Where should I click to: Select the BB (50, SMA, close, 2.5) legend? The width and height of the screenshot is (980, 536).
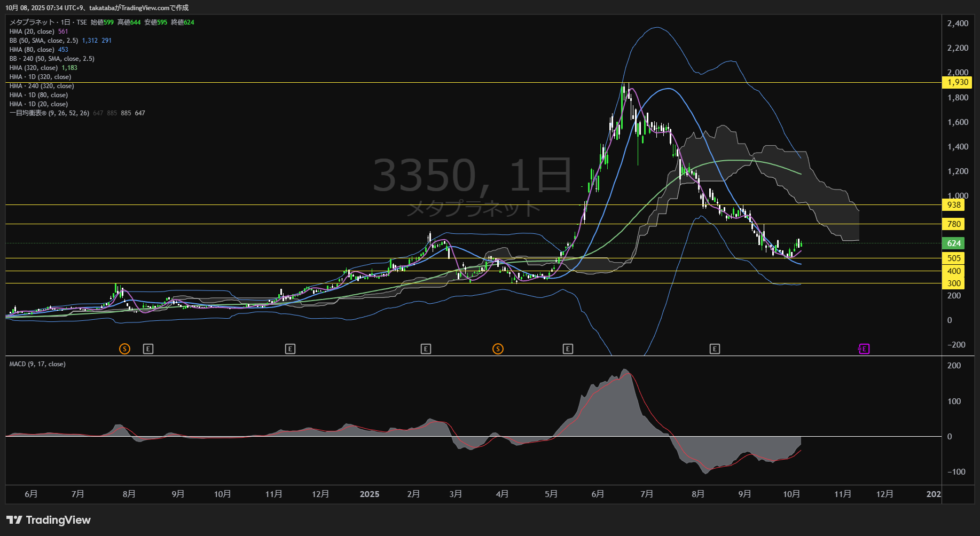tap(44, 41)
